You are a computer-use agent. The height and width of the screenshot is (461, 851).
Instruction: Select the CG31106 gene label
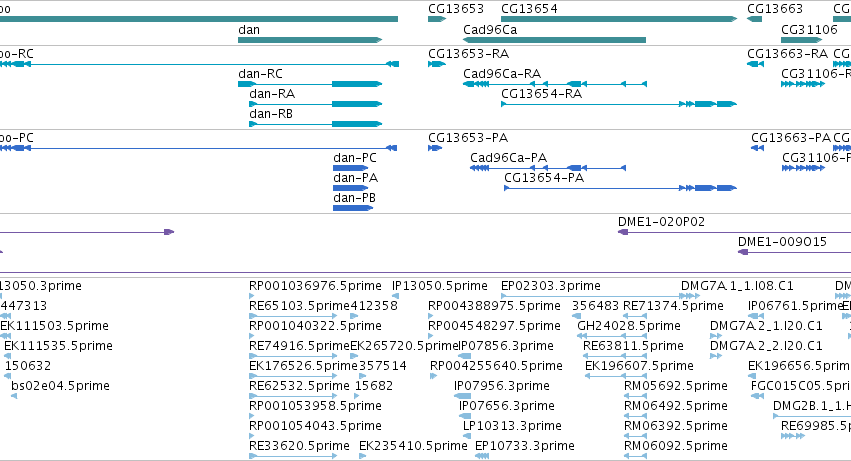pyautogui.click(x=809, y=30)
